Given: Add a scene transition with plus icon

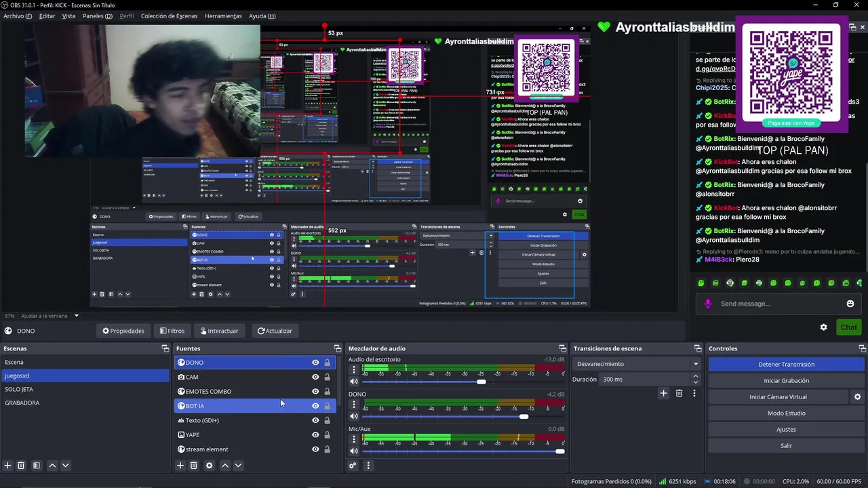Looking at the screenshot, I should click(663, 393).
